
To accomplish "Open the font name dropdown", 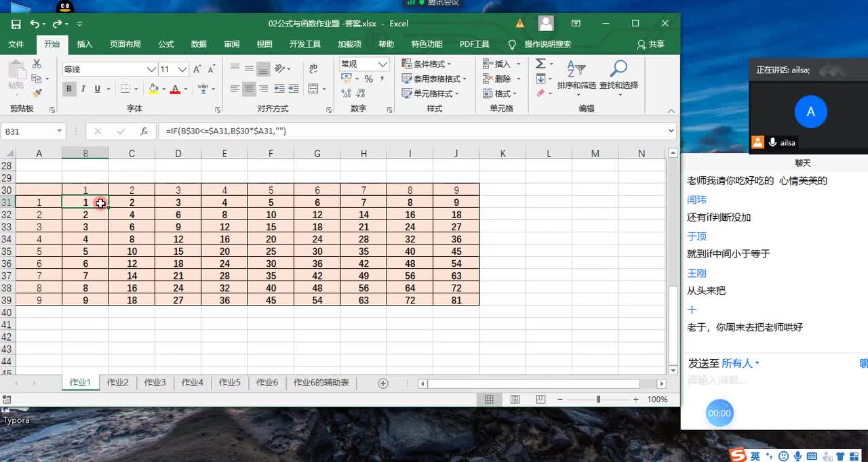I will [151, 69].
